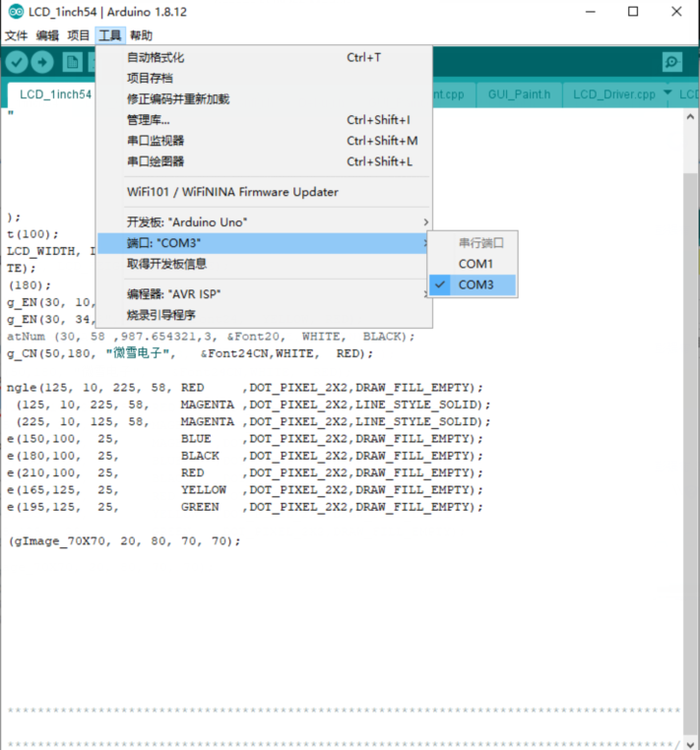Click the &Font24CN argument in code

point(236,353)
